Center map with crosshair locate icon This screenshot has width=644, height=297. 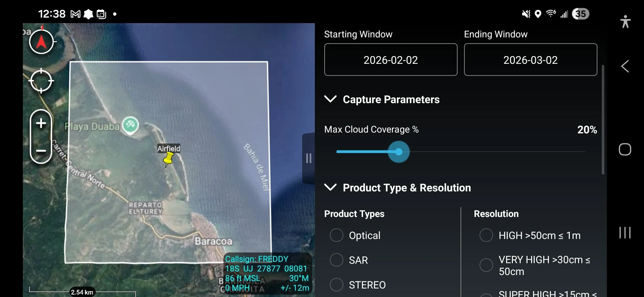click(41, 81)
